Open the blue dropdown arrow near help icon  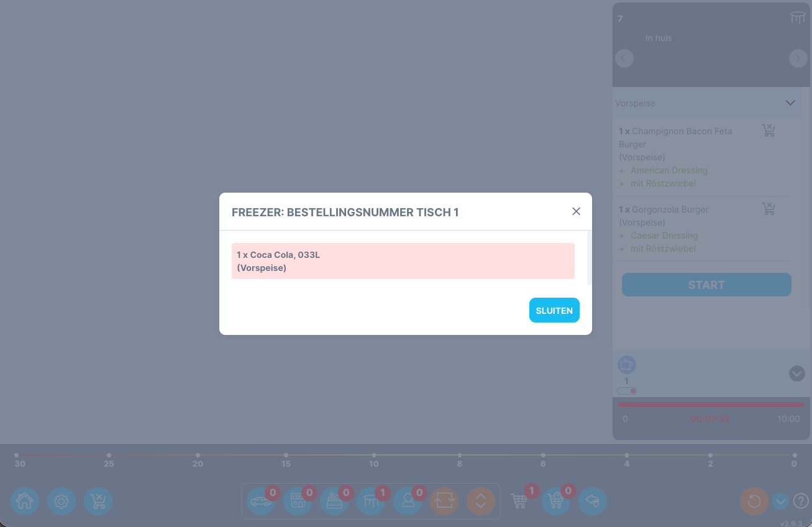click(x=781, y=501)
